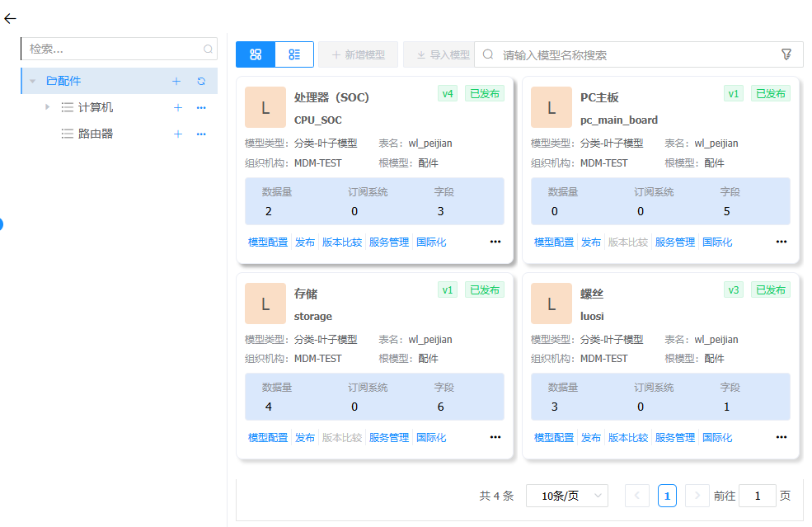Viewport: 812px width, 527px height.
Task: Open the 10条/页 page size dropdown
Action: tap(566, 496)
